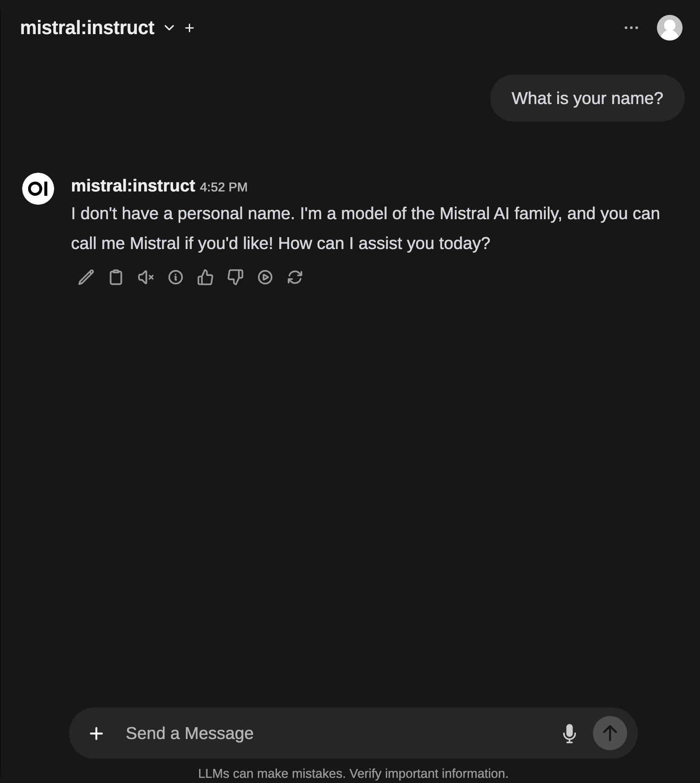Click the plus button in message bar
The image size is (700, 783).
pos(96,734)
